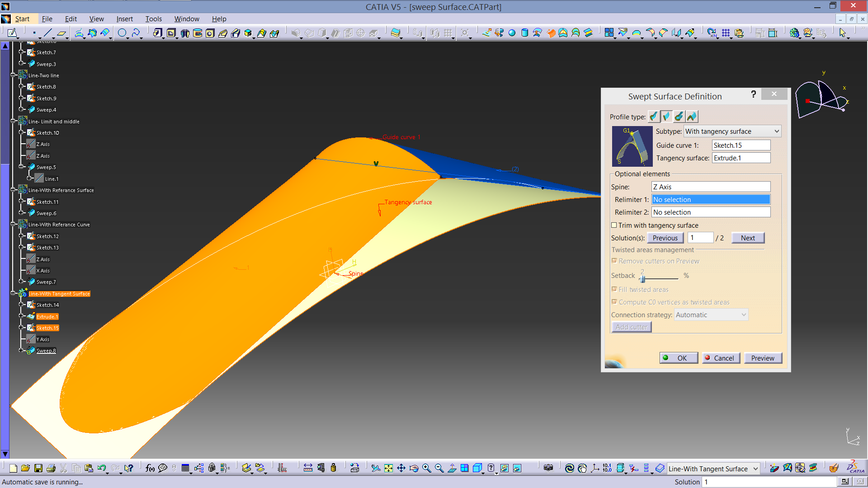Screen dimensions: 868x488
Task: Save the document icon
Action: click(38, 468)
